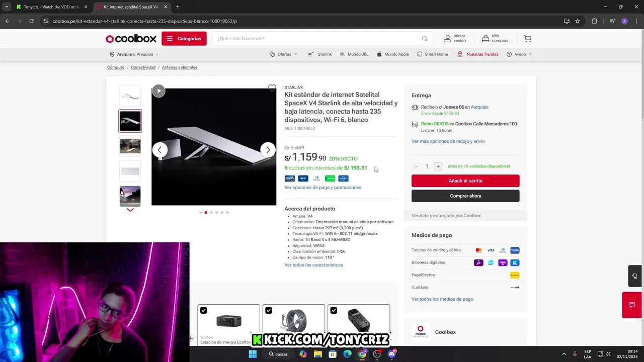Open taskbar Buscar search box

pyautogui.click(x=278, y=354)
